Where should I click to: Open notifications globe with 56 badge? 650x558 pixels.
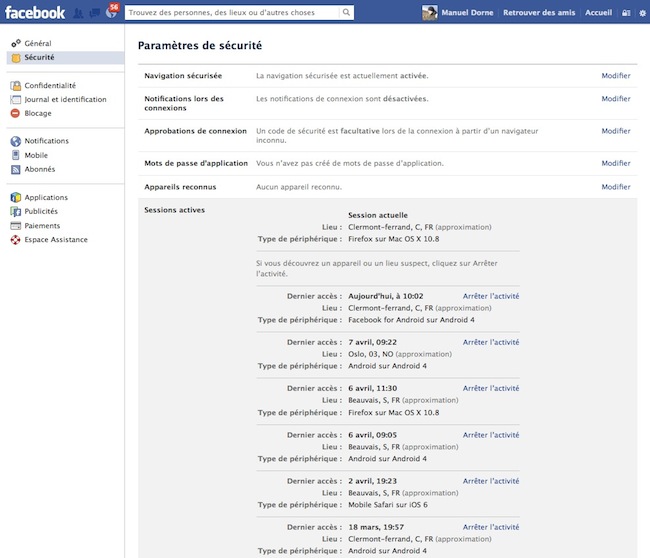click(111, 12)
